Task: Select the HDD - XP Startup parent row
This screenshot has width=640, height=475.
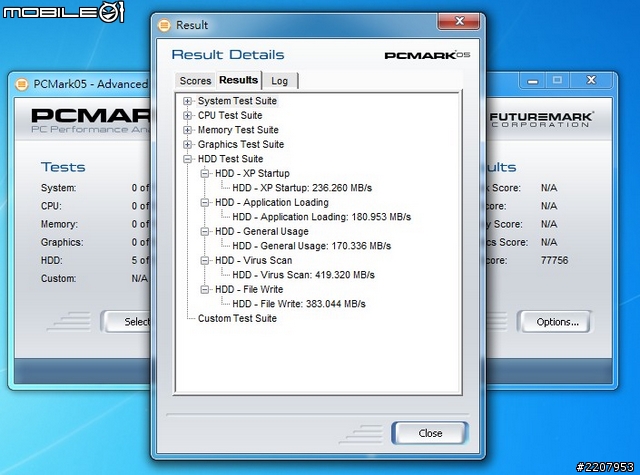Action: [x=252, y=173]
